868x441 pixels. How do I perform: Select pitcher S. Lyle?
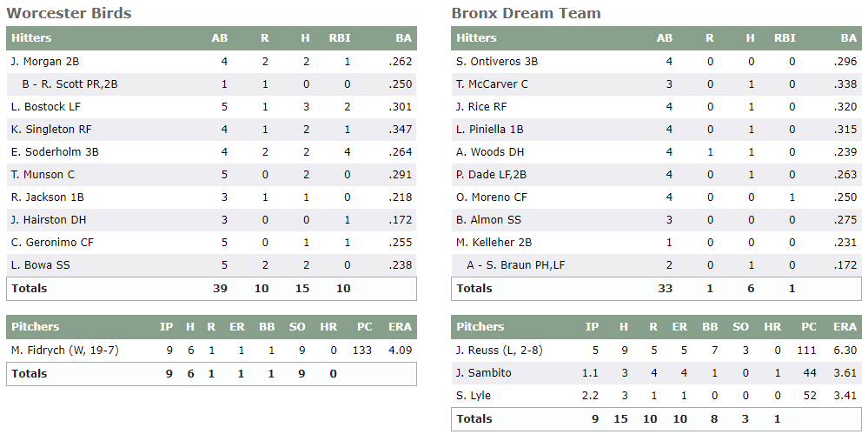click(x=474, y=396)
